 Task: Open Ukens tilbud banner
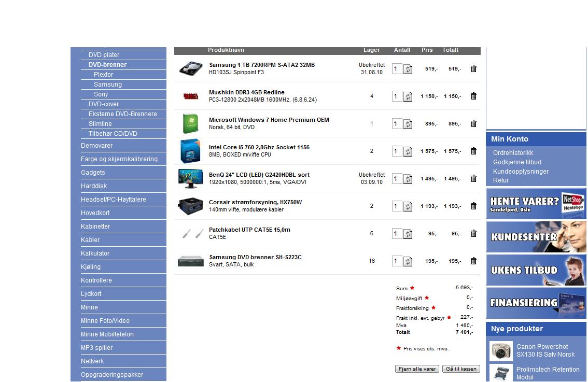point(536,270)
